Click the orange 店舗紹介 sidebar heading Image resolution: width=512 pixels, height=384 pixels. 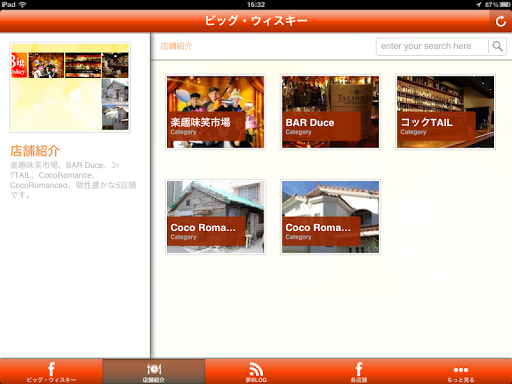[x=35, y=151]
